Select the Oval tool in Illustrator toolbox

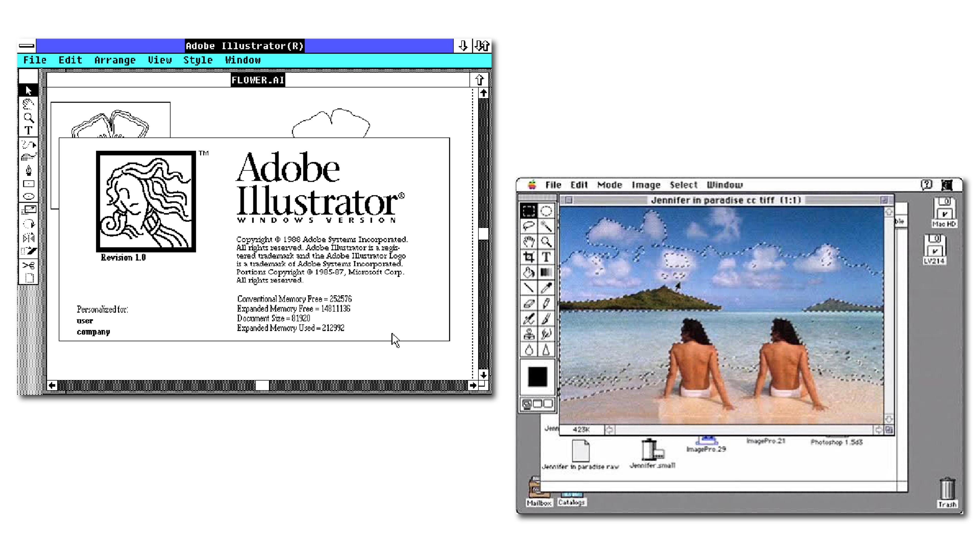[29, 197]
